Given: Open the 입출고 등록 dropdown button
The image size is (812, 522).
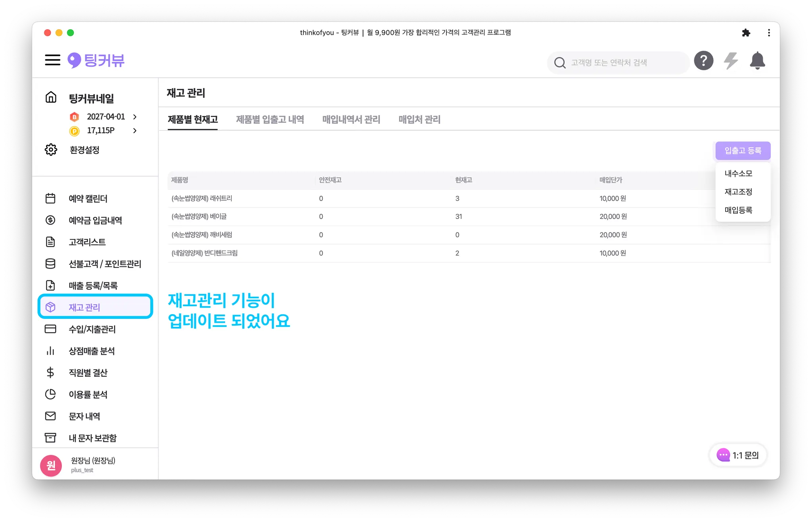Looking at the screenshot, I should (743, 151).
